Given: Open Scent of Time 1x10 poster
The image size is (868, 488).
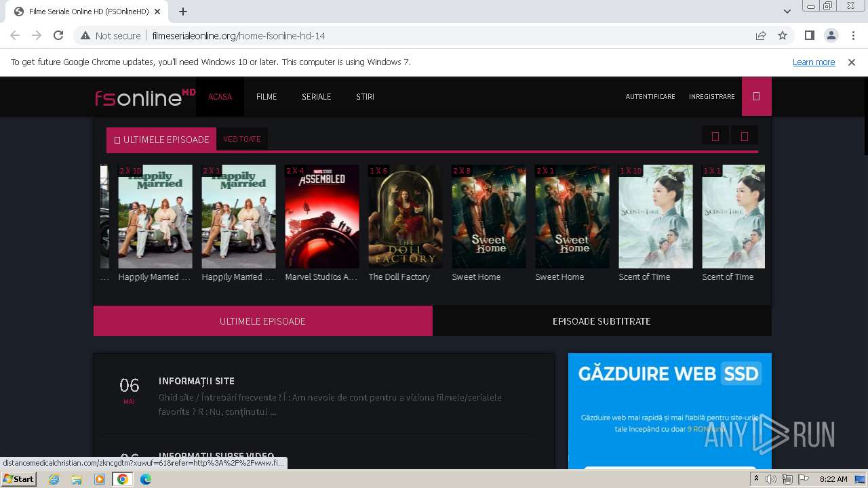Looking at the screenshot, I should [656, 216].
